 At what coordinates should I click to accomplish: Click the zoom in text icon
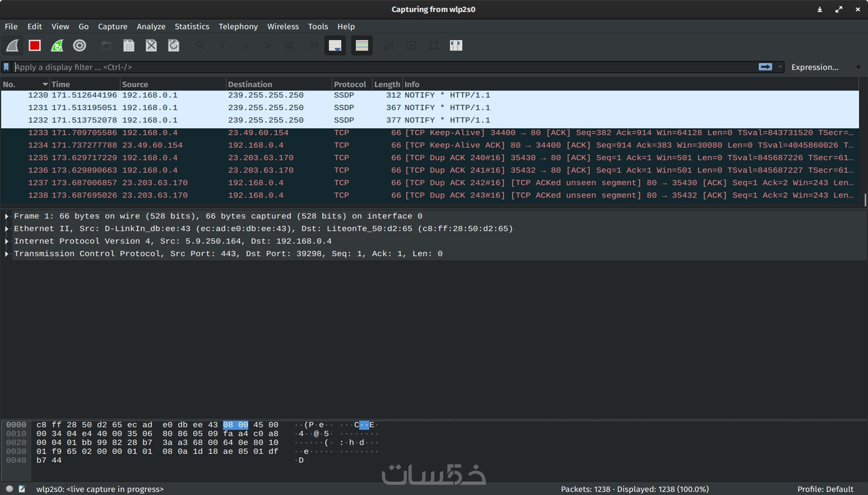click(389, 45)
